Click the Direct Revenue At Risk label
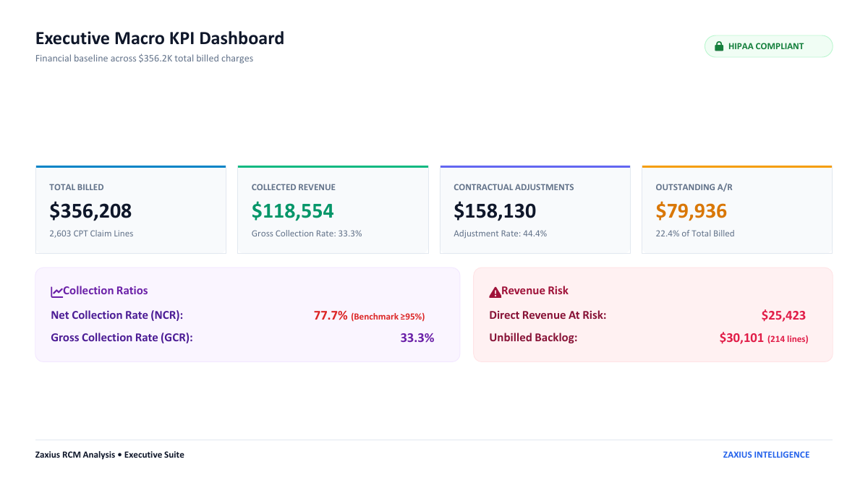 click(548, 315)
